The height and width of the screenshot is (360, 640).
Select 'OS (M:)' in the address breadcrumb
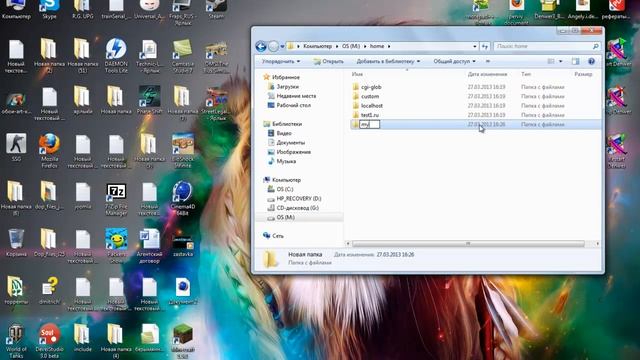[351, 47]
